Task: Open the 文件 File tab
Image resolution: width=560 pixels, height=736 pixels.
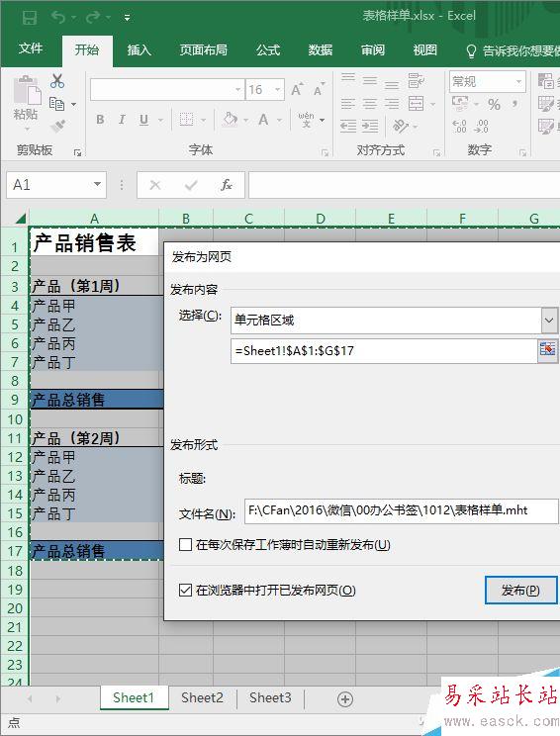Action: click(31, 48)
